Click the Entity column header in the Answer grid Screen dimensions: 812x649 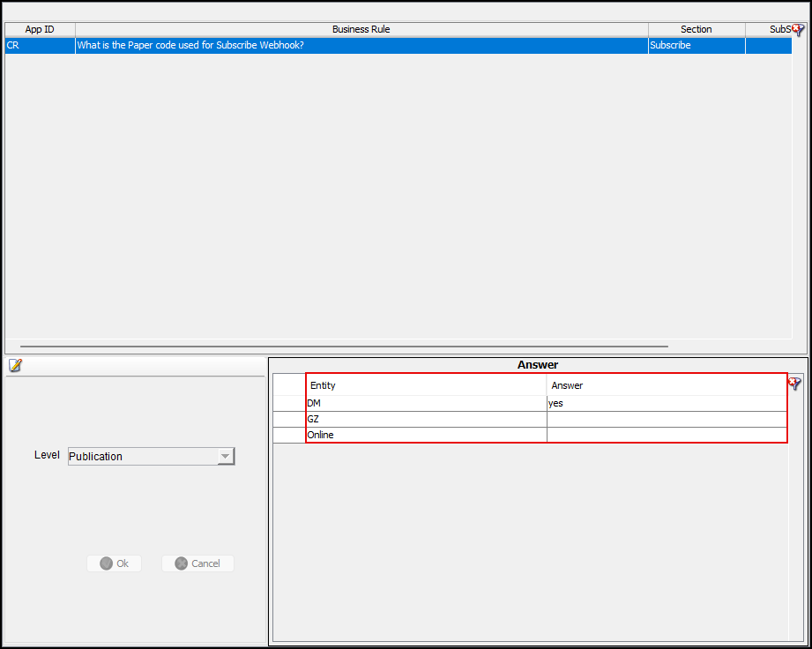(x=426, y=385)
